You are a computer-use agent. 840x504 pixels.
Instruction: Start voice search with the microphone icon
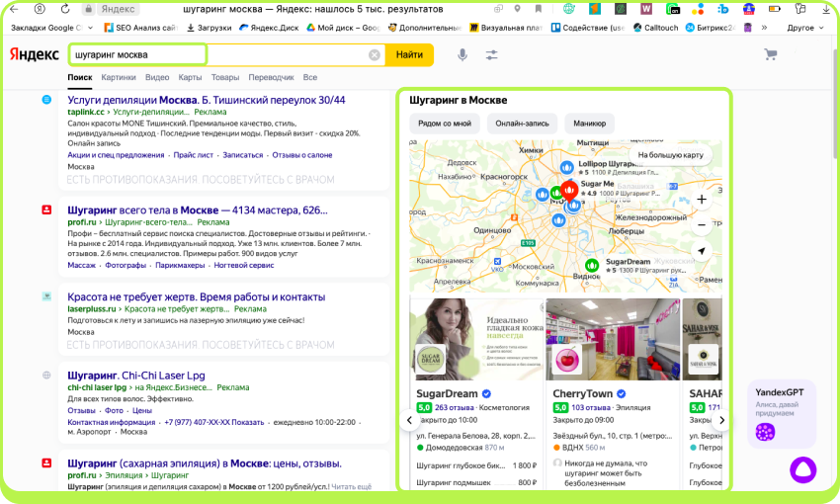(x=462, y=54)
